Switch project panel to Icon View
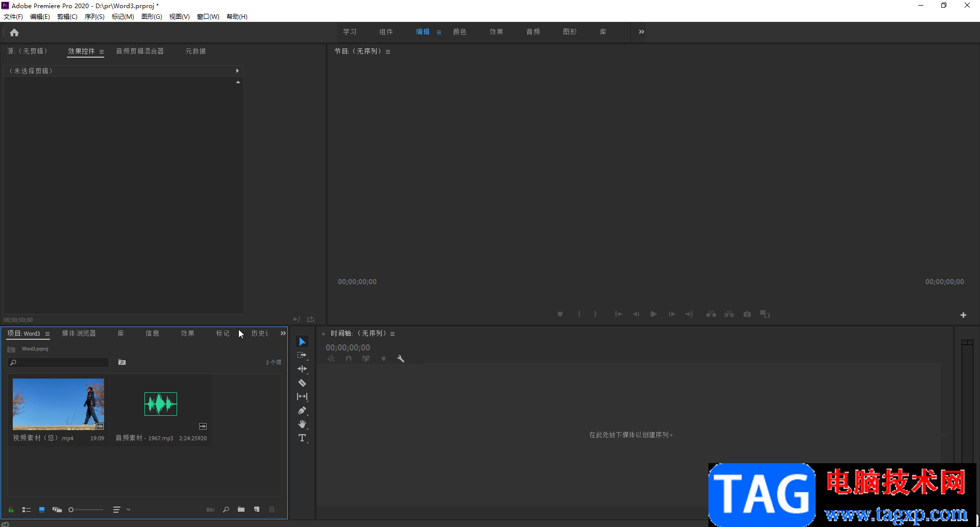 click(x=42, y=510)
